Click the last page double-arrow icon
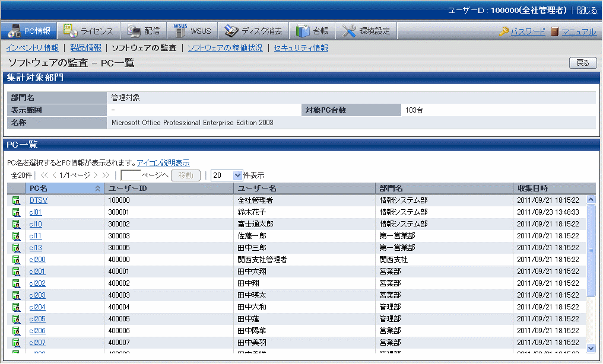Viewport: 603px width, 364px height. point(106,175)
